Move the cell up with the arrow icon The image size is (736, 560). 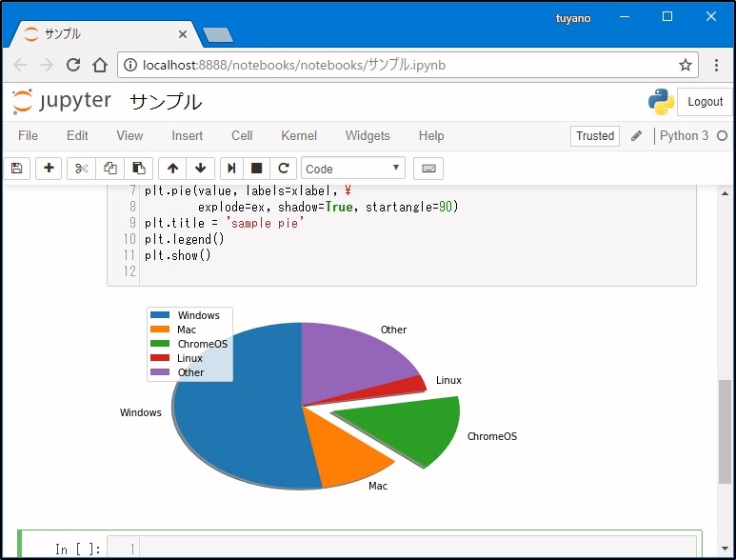coord(172,169)
